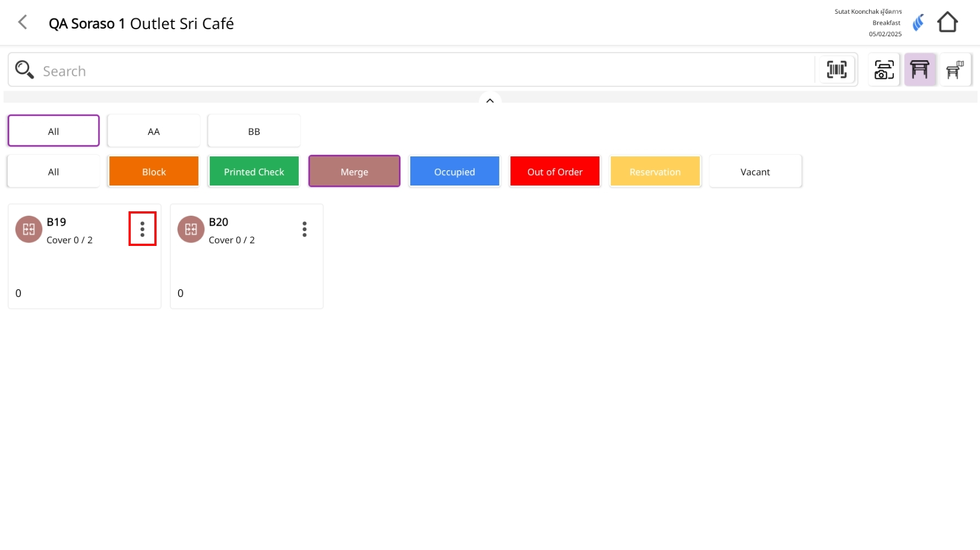Filter tables by Occupied status
Viewport: 980px width, 550px height.
pos(454,172)
